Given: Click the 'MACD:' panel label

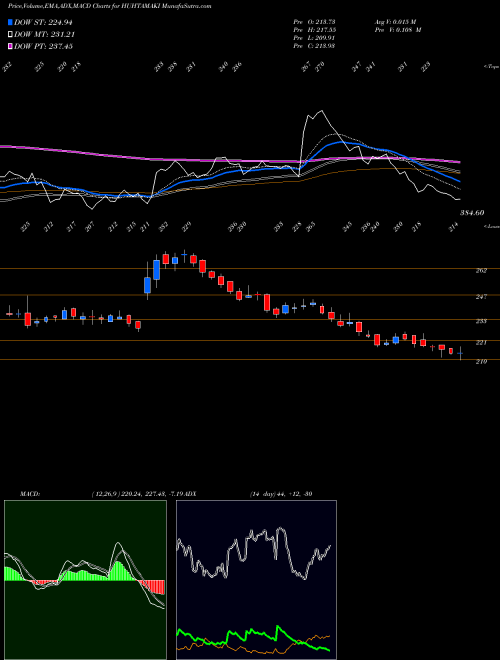Looking at the screenshot, I should 30,494.
